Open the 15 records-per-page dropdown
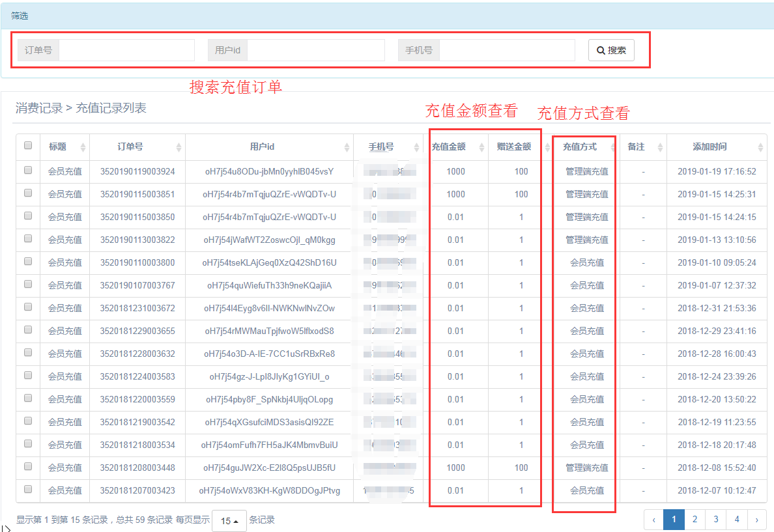The image size is (774, 532). (x=229, y=521)
